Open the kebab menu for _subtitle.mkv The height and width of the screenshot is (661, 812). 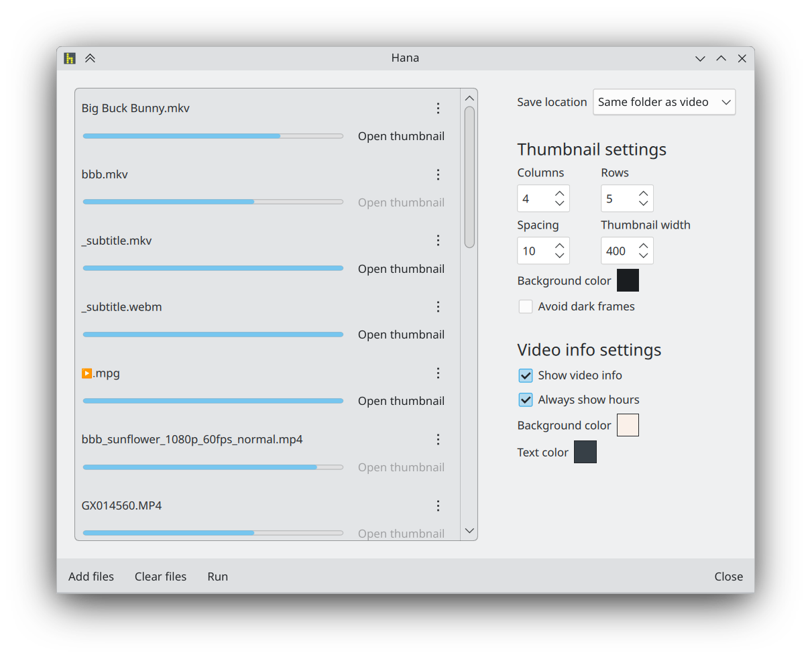tap(438, 240)
